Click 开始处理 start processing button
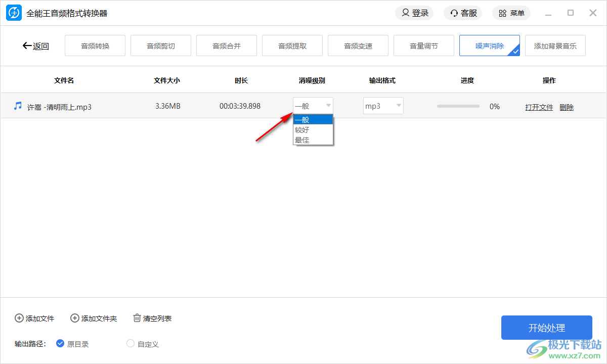607x364 pixels. pos(547,328)
